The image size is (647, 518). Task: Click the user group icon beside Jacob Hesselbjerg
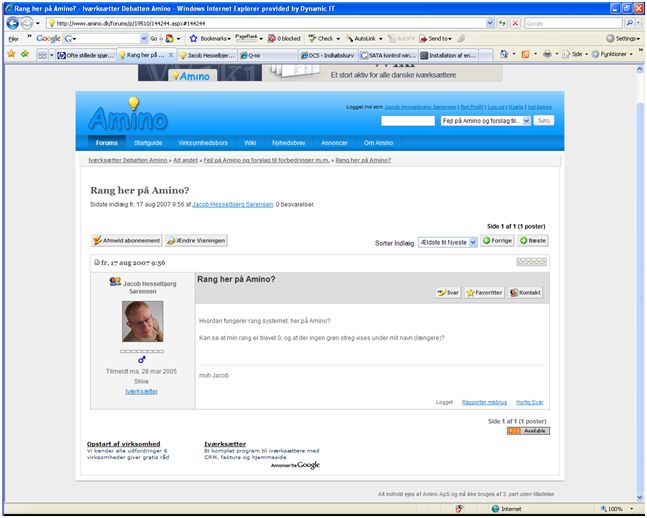(x=115, y=281)
